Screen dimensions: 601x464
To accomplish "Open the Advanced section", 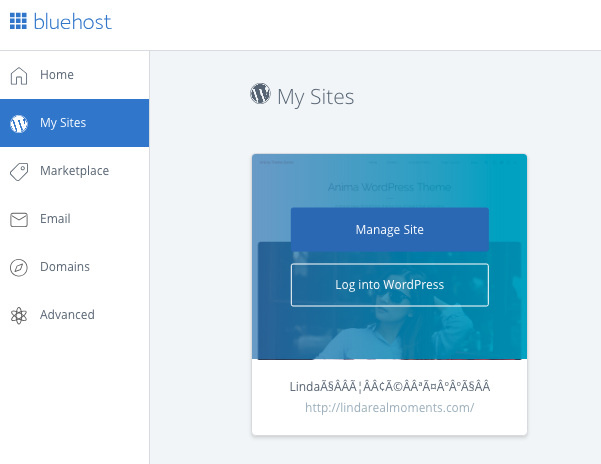I will click(74, 315).
